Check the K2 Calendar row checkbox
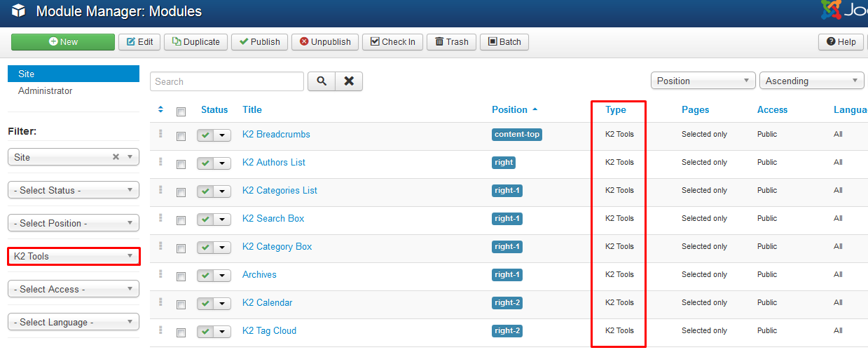 (x=181, y=304)
